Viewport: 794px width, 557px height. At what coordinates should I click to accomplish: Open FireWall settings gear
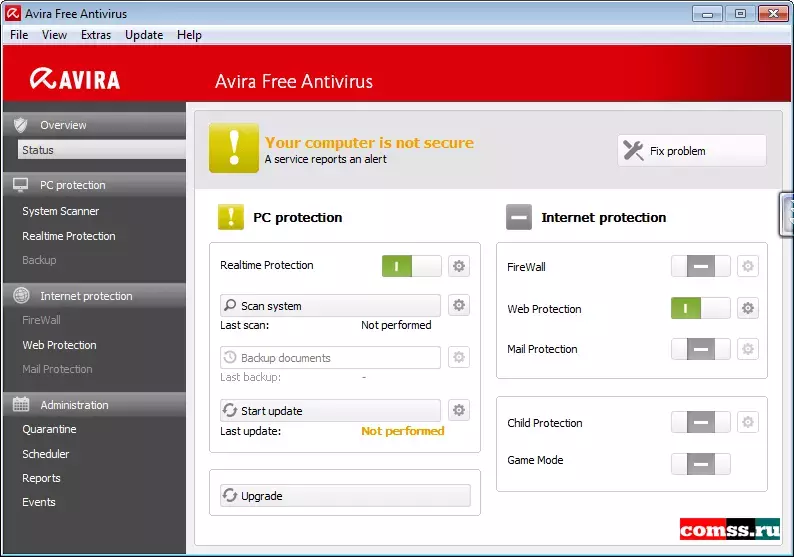coord(748,266)
